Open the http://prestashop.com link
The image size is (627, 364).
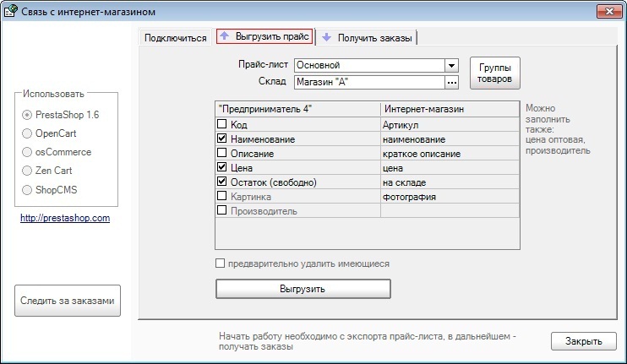(x=65, y=218)
